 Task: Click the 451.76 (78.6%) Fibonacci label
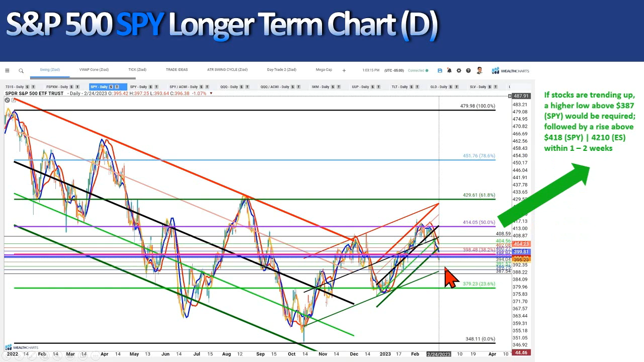point(479,156)
